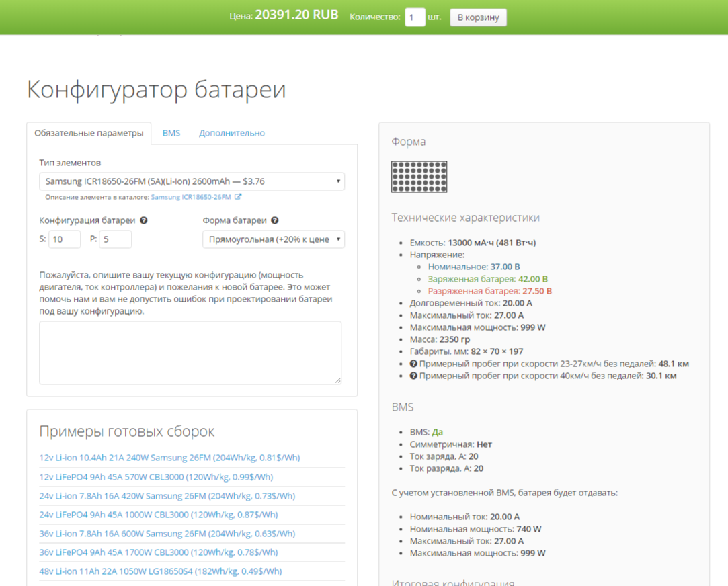
Task: Click question icon for 23-27км/ч range estimate
Action: [x=413, y=364]
